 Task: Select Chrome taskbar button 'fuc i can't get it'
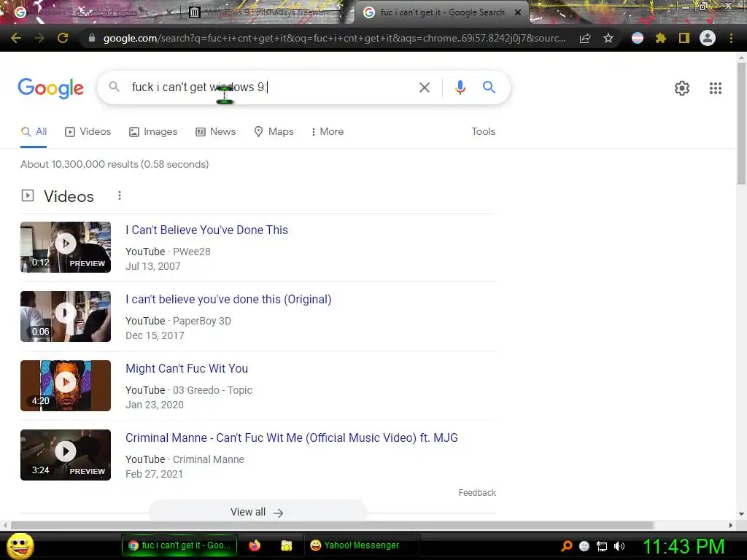(x=179, y=545)
